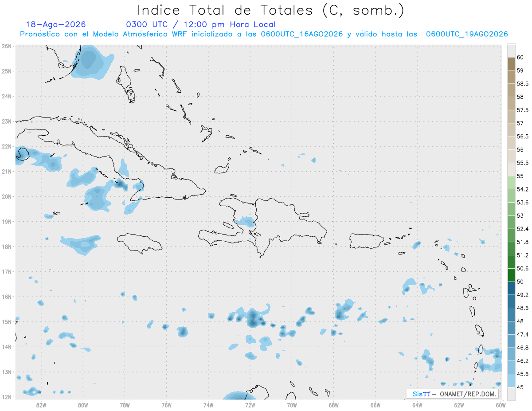Click the "76W" longitude label

(167, 405)
